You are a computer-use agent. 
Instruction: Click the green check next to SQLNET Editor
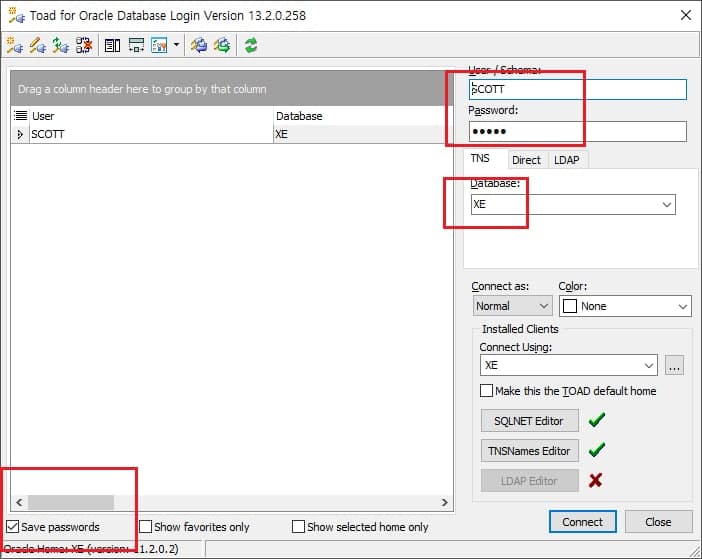tap(596, 420)
